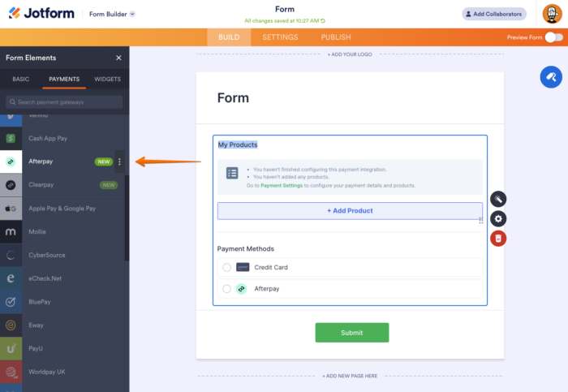
Task: Click the drag handle beside Add Product
Action: pyautogui.click(x=481, y=220)
